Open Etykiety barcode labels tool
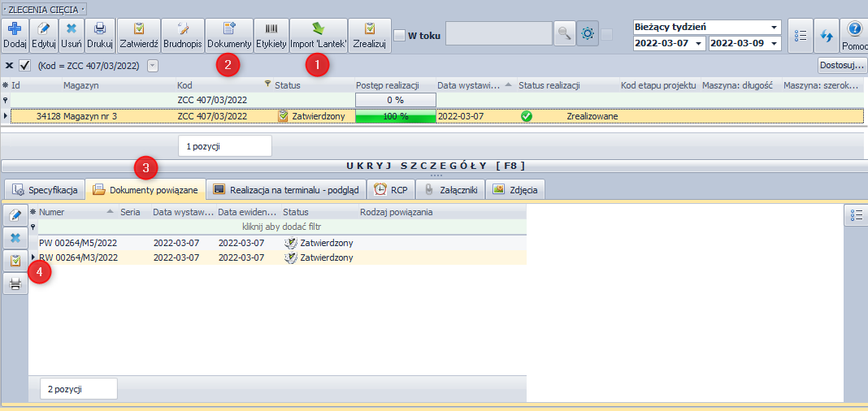Screen dimensions: 868x411 271,29
